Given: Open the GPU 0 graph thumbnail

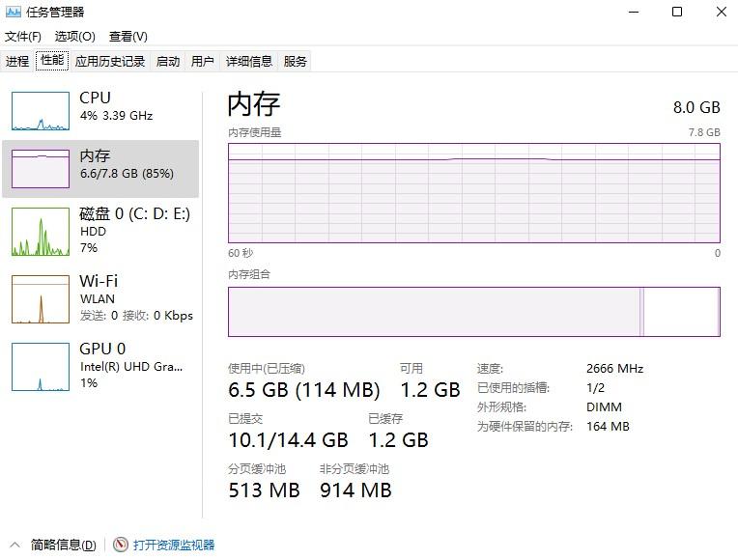Looking at the screenshot, I should tap(41, 367).
